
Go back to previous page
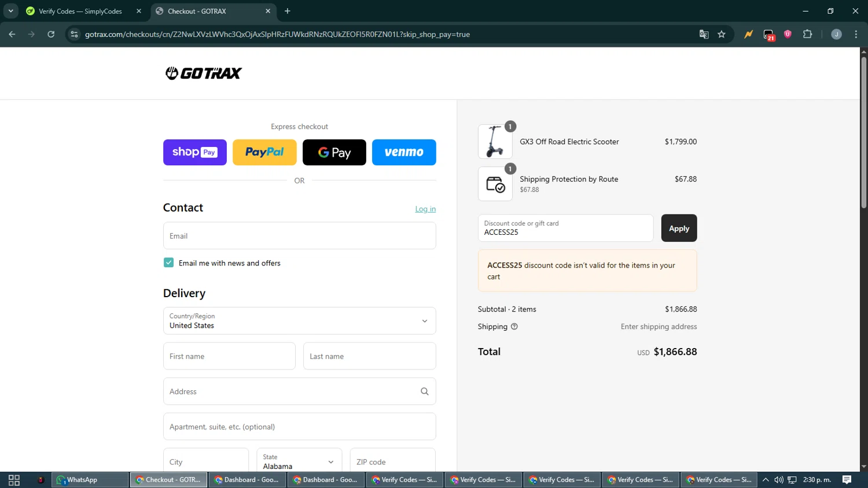click(12, 34)
